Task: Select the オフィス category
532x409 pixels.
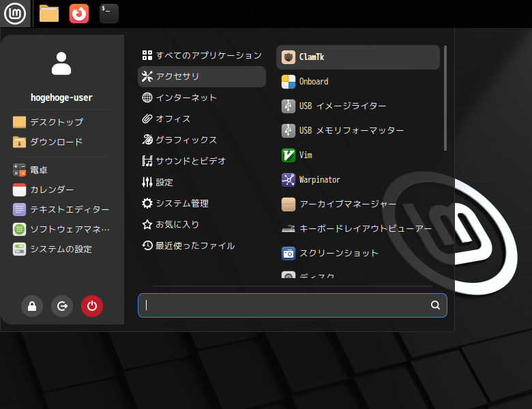Action: pyautogui.click(x=202, y=119)
